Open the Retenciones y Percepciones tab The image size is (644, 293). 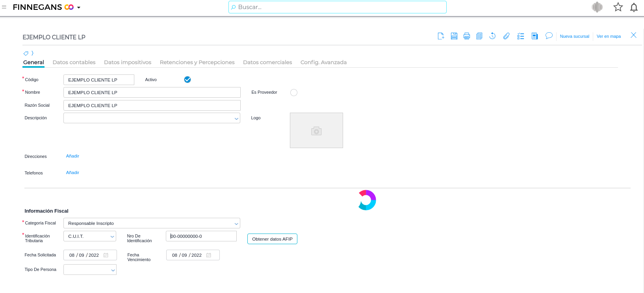coord(197,62)
